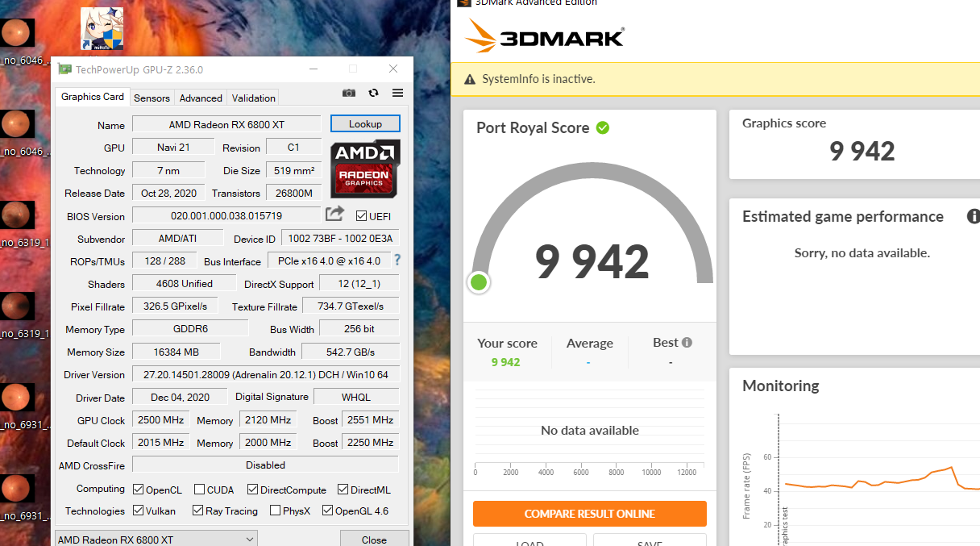The width and height of the screenshot is (980, 546).
Task: Click the Bus Interface question mark
Action: [x=397, y=260]
